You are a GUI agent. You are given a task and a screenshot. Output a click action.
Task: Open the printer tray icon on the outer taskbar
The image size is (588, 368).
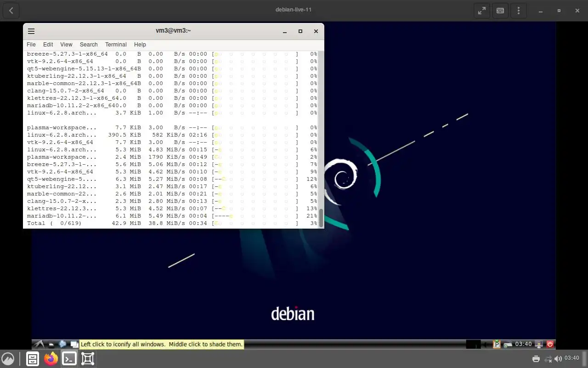536,359
